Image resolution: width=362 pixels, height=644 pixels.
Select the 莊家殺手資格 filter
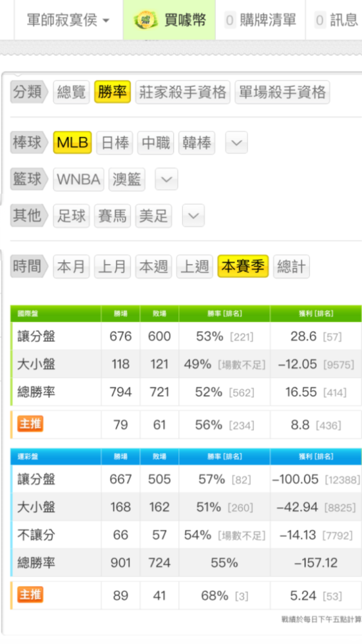182,92
